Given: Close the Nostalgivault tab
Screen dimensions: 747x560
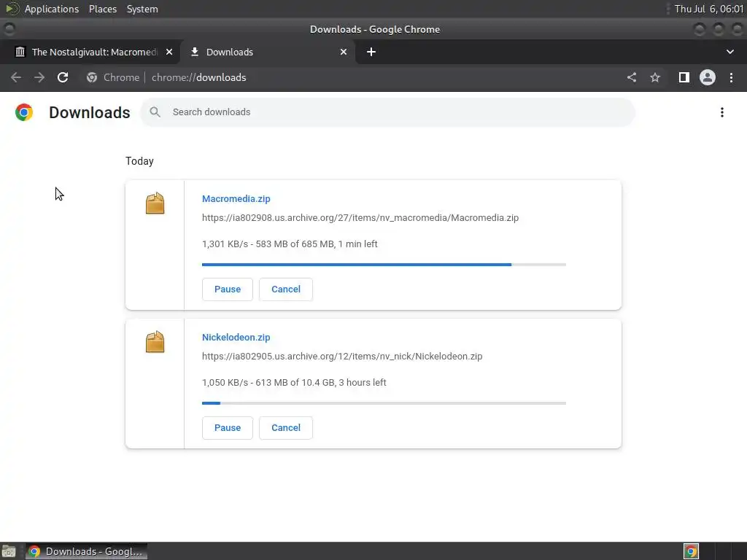Looking at the screenshot, I should pyautogui.click(x=169, y=52).
